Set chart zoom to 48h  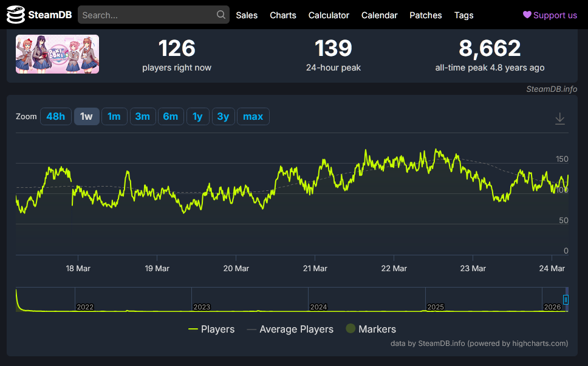55,116
